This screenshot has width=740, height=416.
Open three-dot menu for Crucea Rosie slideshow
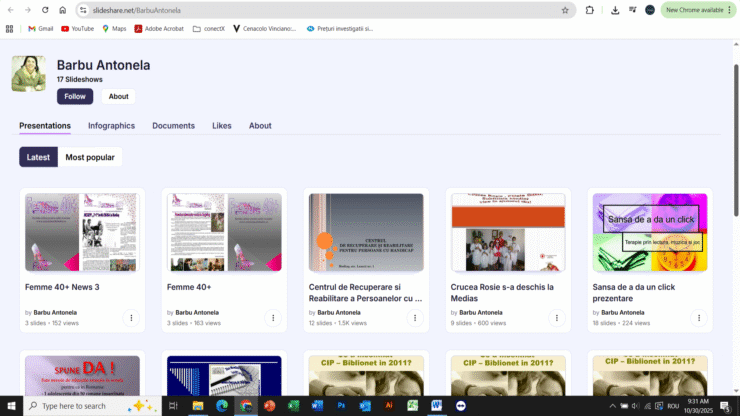(x=557, y=318)
